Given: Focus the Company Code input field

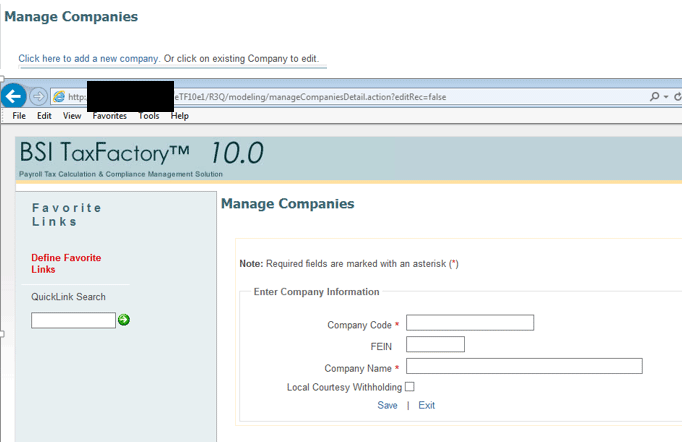Looking at the screenshot, I should point(470,323).
